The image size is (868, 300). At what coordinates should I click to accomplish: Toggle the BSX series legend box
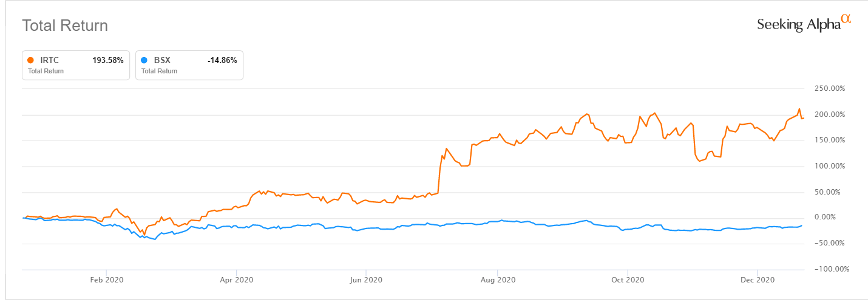point(189,65)
